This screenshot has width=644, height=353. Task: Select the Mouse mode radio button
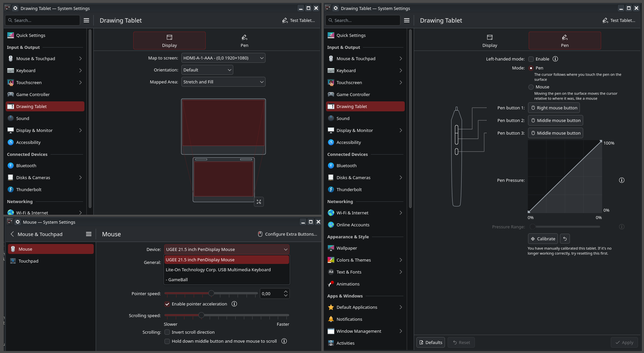click(x=531, y=87)
